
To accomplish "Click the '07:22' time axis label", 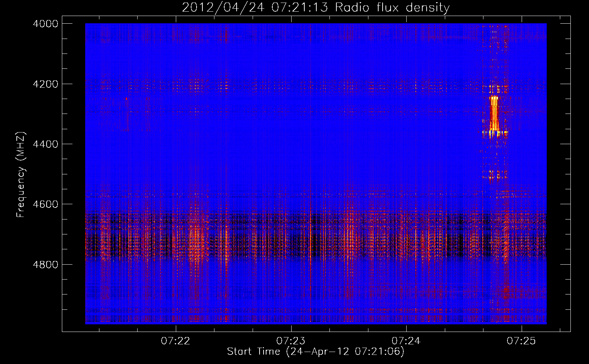I will pos(176,341).
